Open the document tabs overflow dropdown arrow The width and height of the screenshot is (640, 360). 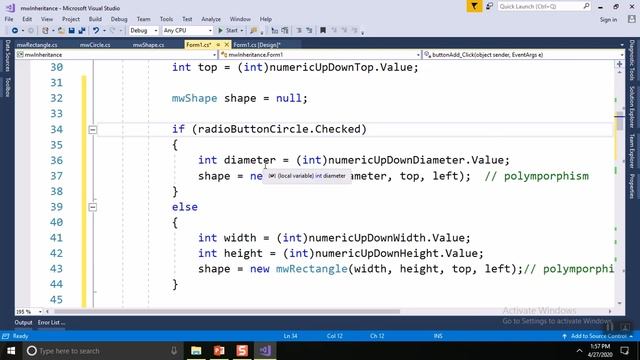tap(622, 44)
